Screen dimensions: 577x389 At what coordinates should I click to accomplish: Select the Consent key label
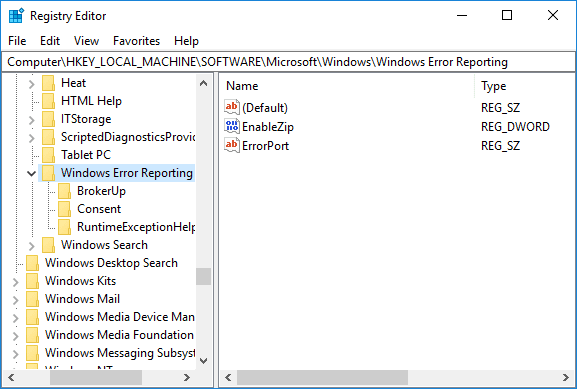[99, 209]
